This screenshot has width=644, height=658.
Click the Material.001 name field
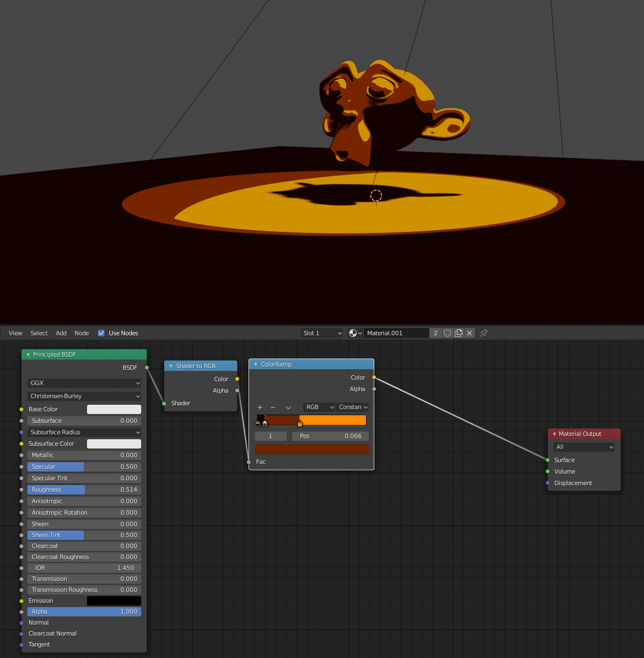tap(396, 333)
